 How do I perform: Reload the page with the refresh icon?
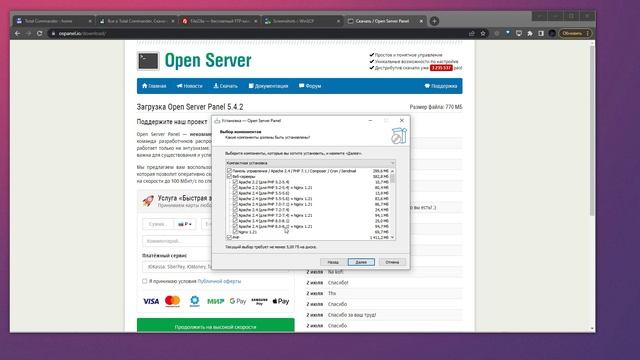point(40,33)
